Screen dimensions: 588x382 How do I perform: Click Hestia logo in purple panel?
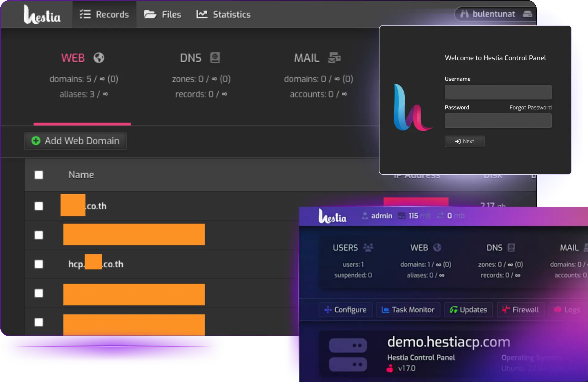(x=332, y=216)
